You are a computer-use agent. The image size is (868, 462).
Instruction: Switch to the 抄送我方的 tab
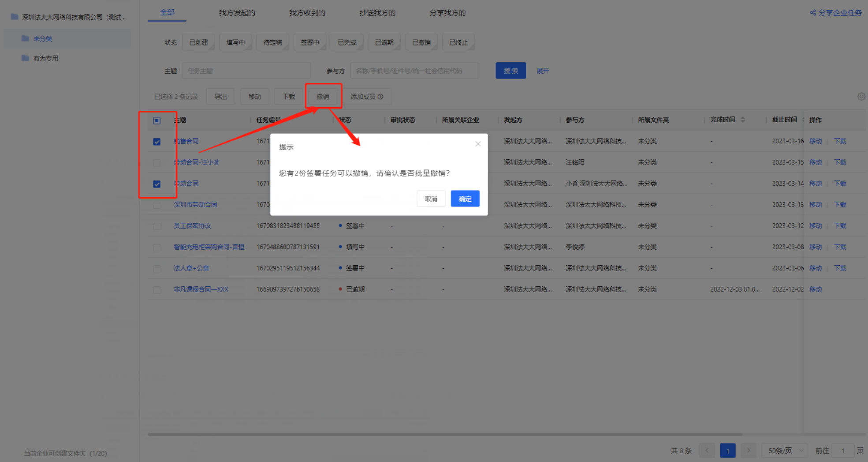pyautogui.click(x=377, y=13)
